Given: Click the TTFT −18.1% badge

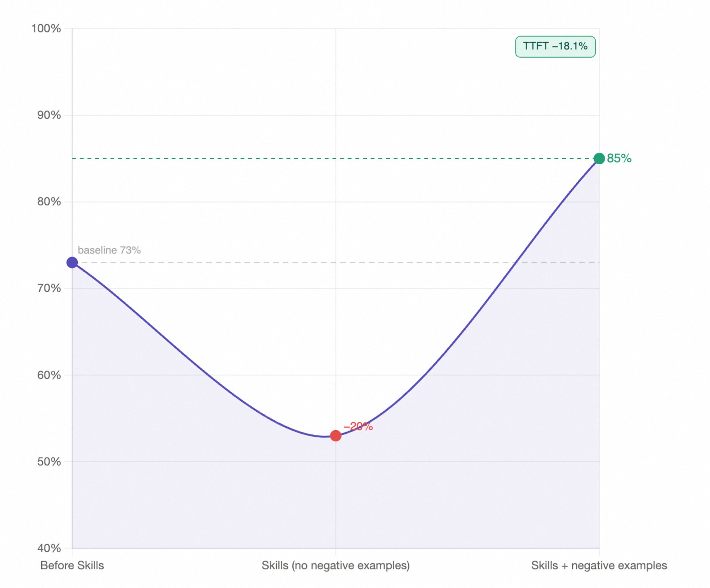Looking at the screenshot, I should 555,46.
